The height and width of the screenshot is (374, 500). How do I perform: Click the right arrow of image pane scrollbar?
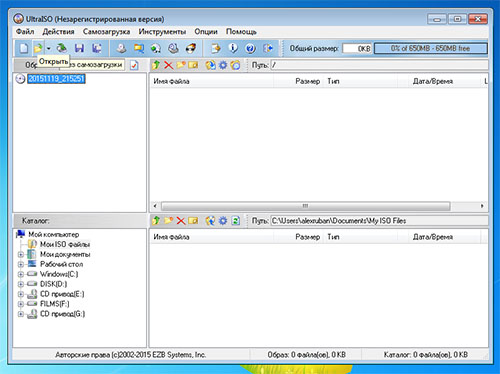[482, 206]
